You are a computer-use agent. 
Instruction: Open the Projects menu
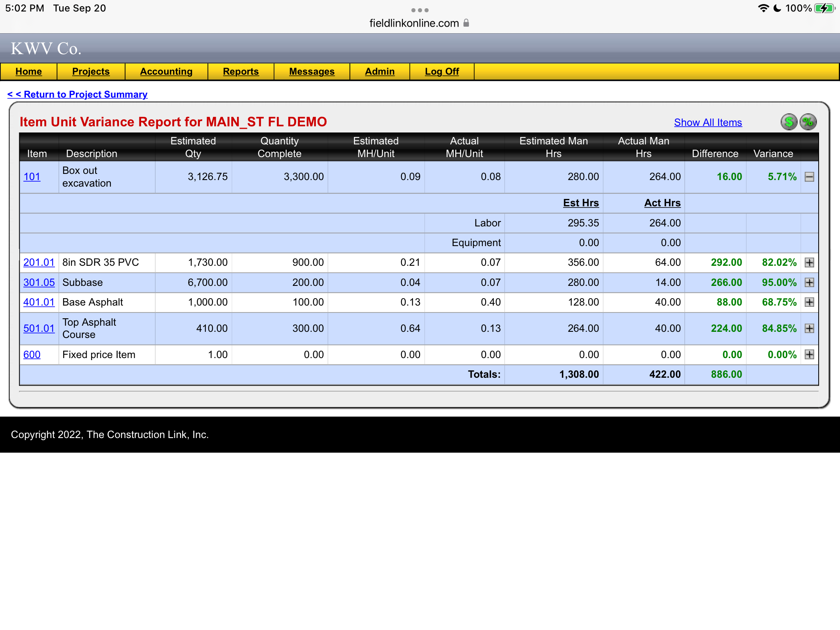91,71
